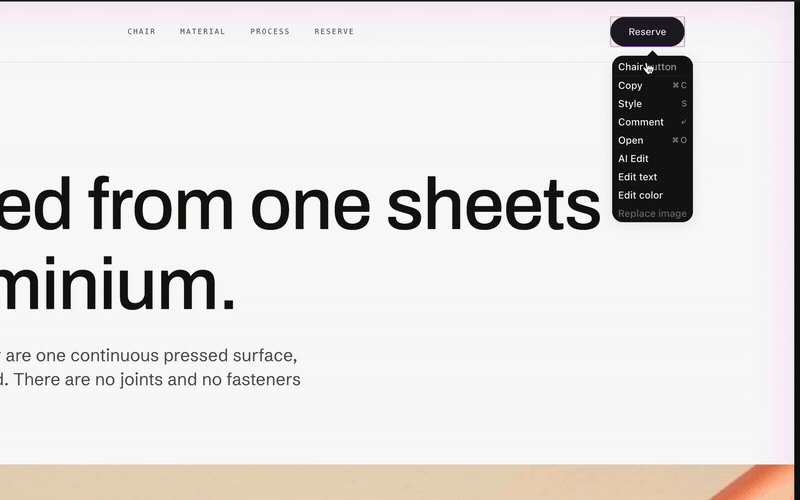The height and width of the screenshot is (500, 800).
Task: Select Style in the context menu
Action: coord(652,104)
